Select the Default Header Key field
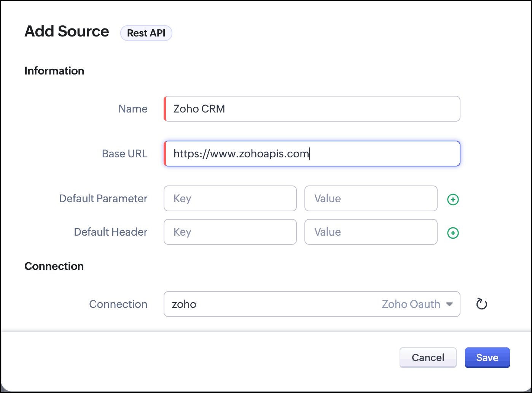Viewport: 532px width, 393px height. pos(230,232)
